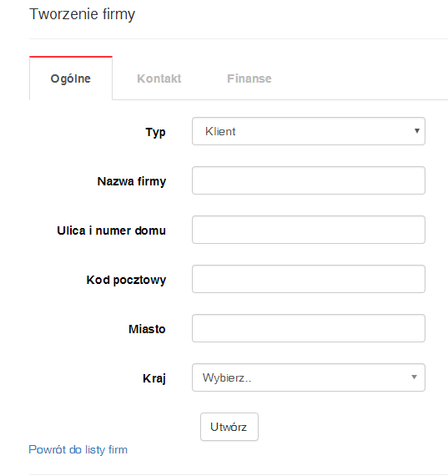Click the arrow icon of Typ dropdown
This screenshot has height=476, width=448.
pyautogui.click(x=417, y=131)
